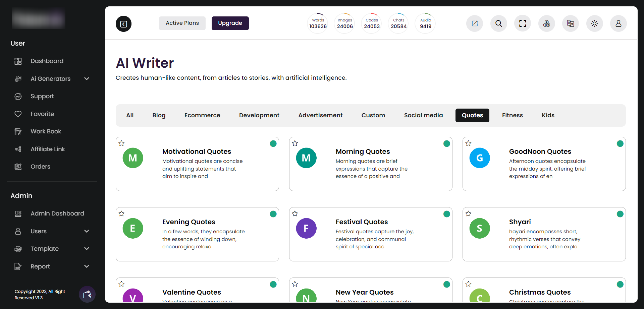The image size is (644, 309).
Task: Open Active Plans
Action: point(182,23)
